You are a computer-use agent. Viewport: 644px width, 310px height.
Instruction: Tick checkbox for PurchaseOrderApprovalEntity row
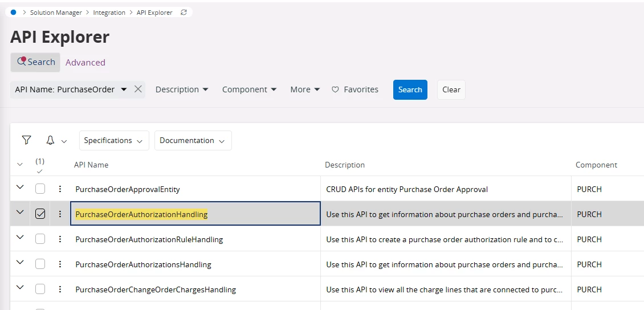point(40,189)
